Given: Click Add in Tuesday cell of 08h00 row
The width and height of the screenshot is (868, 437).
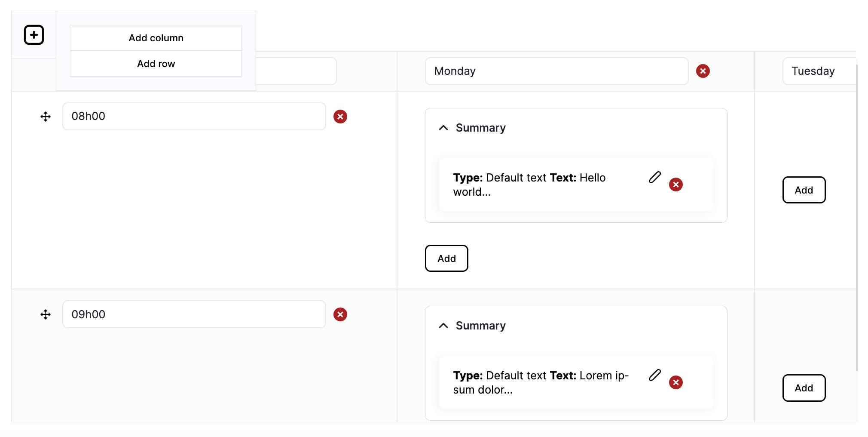Looking at the screenshot, I should [804, 190].
